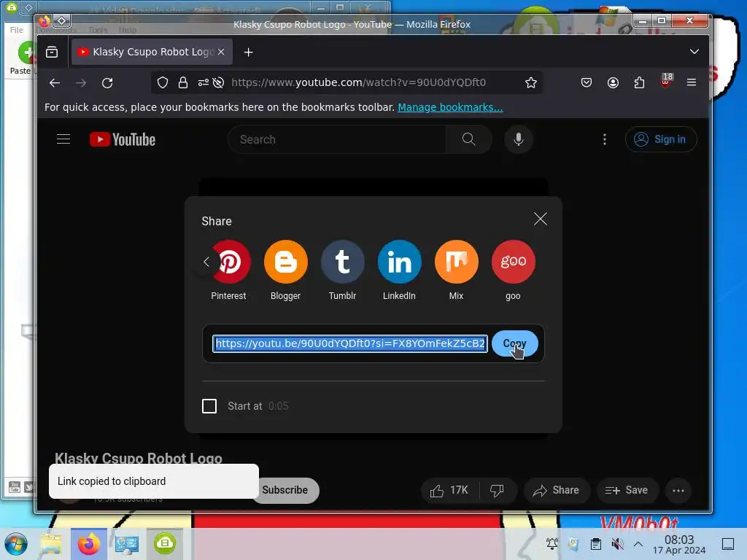Click the Share button under video
747x560 pixels.
557,491
